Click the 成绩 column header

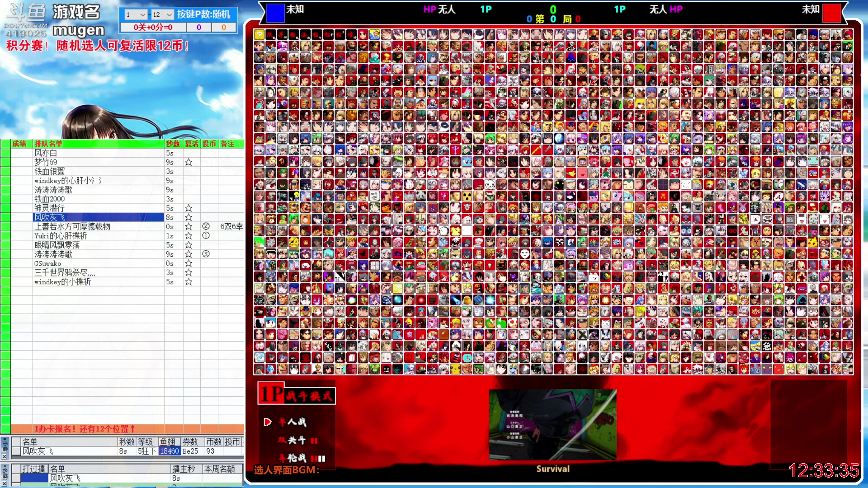click(x=19, y=144)
